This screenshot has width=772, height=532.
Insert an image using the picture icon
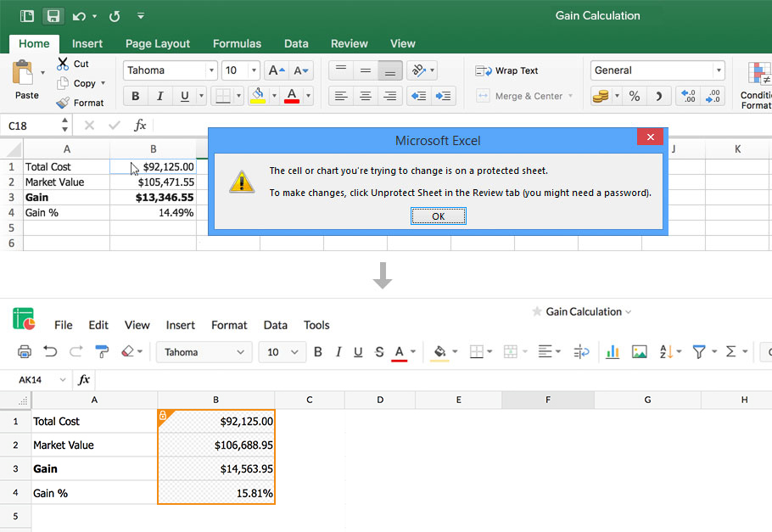click(639, 350)
